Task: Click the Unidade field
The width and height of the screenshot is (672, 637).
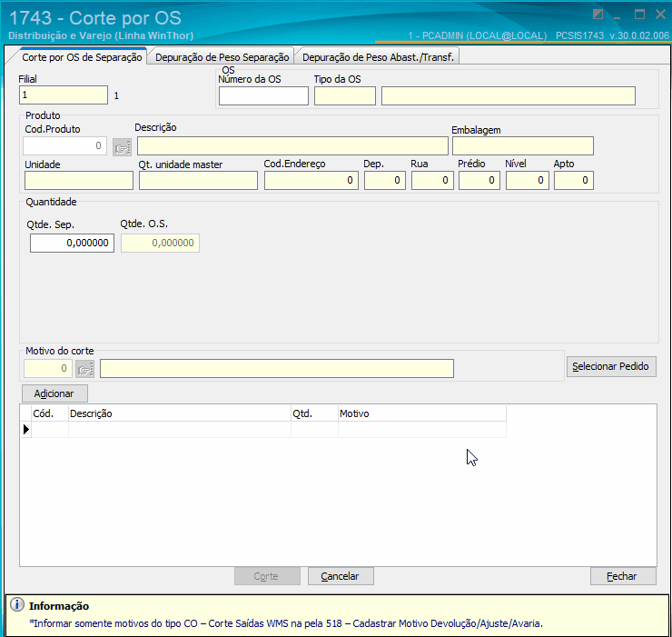Action: click(79, 181)
